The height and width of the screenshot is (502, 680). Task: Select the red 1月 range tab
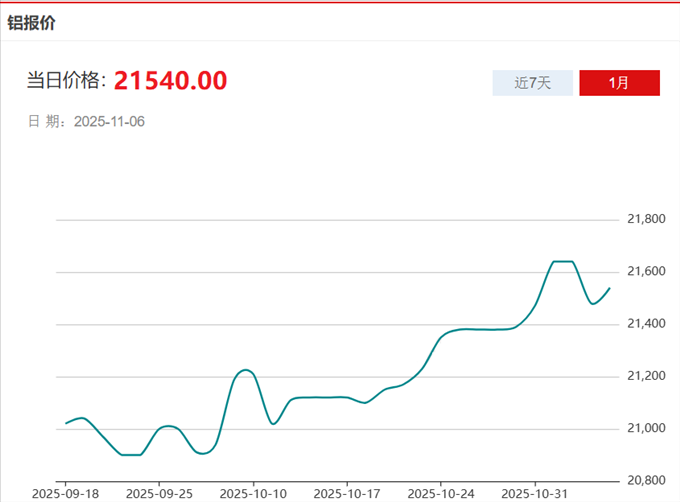[x=619, y=83]
